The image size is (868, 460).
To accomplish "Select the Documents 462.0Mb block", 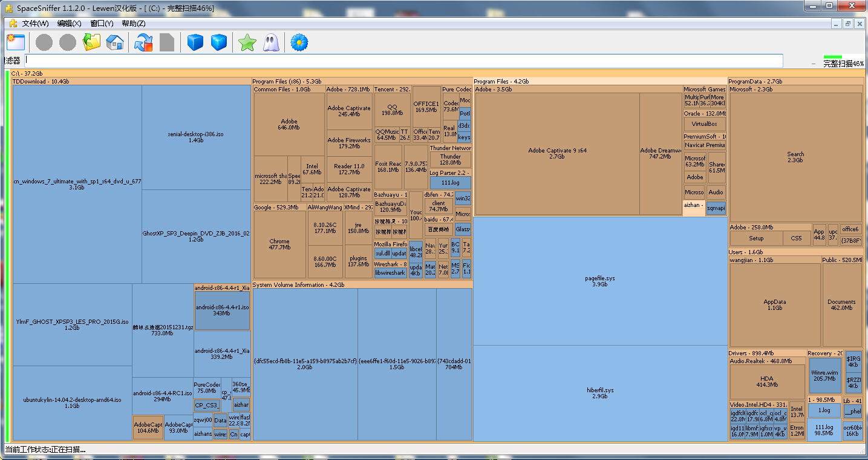I will pos(841,305).
